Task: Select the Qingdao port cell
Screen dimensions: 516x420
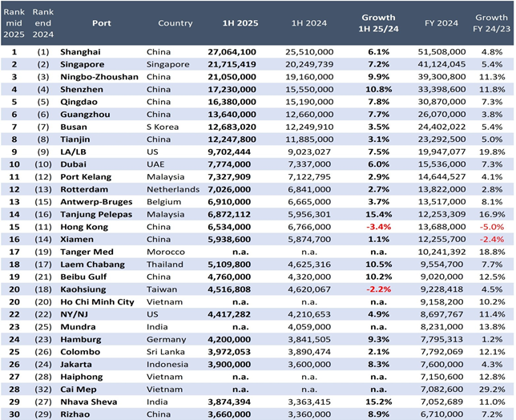Action: (79, 102)
